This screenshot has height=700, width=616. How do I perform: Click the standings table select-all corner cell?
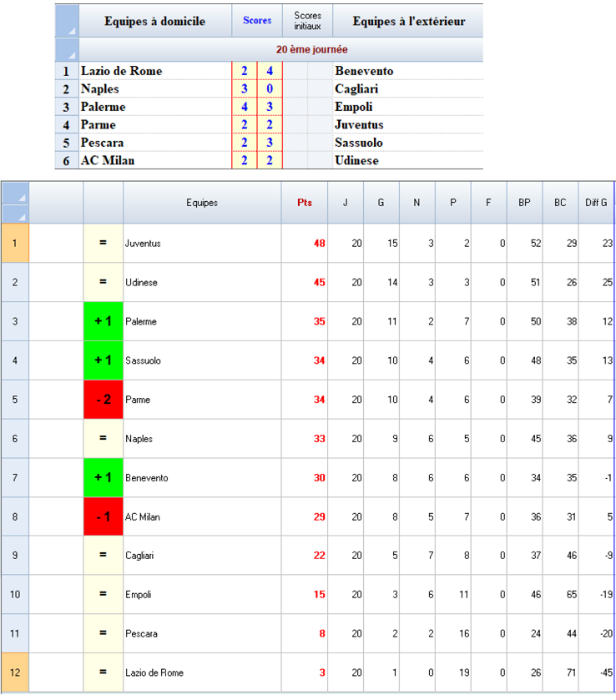[x=15, y=194]
